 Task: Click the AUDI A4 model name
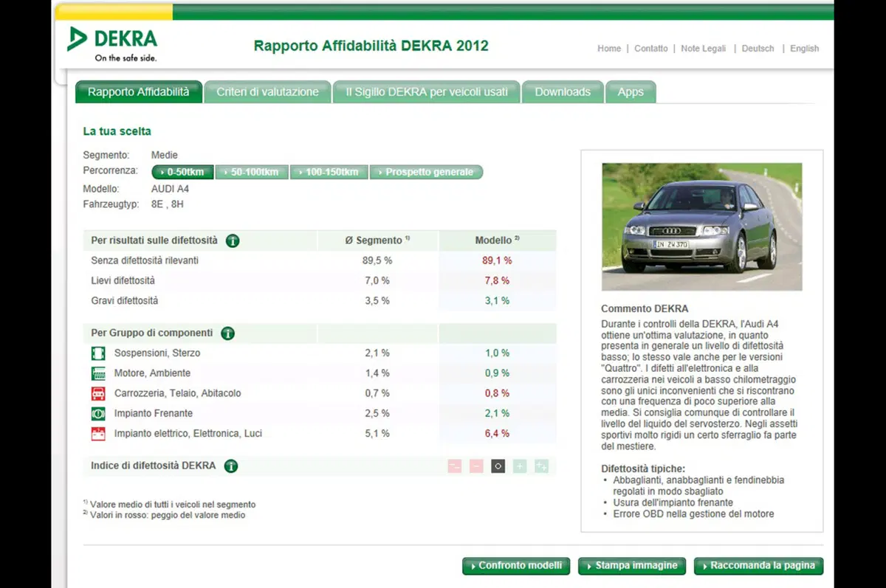pyautogui.click(x=171, y=189)
